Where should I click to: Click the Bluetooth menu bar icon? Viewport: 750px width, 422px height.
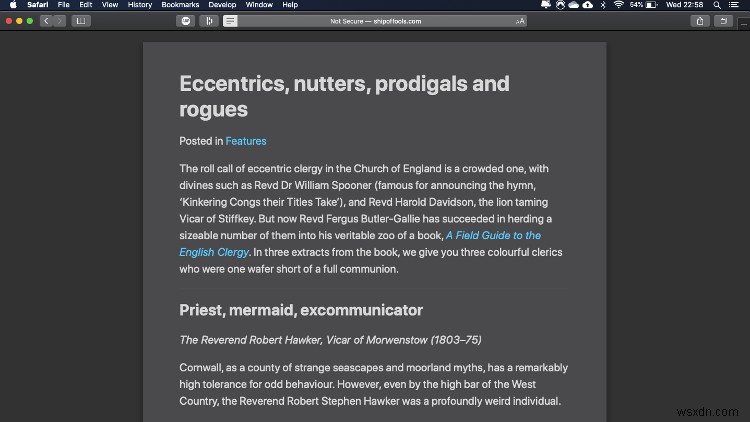pos(603,5)
